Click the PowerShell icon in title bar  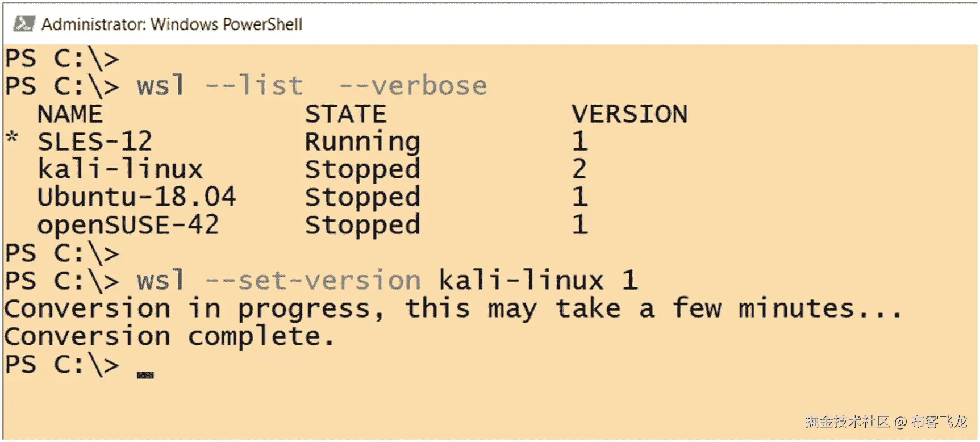[24, 24]
